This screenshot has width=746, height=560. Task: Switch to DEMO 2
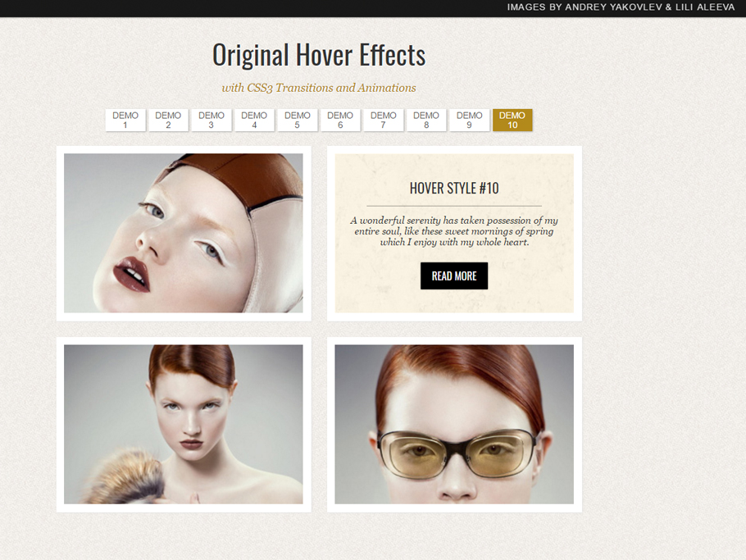click(x=168, y=119)
